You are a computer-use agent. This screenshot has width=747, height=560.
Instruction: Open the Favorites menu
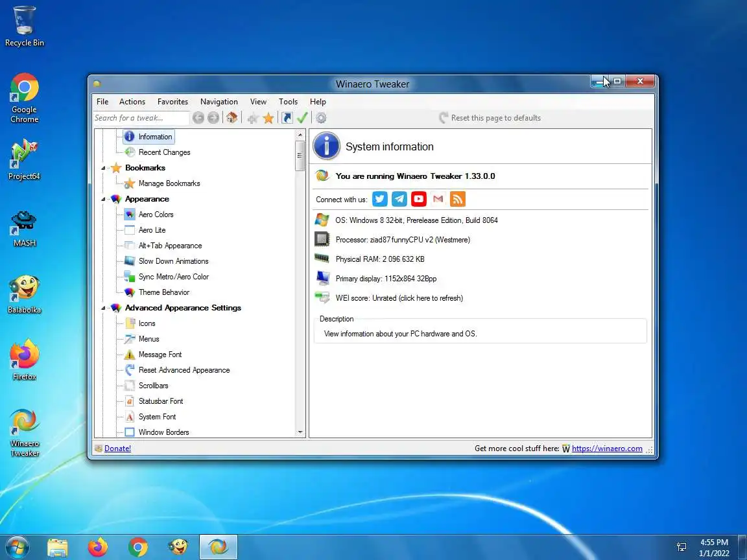point(172,101)
